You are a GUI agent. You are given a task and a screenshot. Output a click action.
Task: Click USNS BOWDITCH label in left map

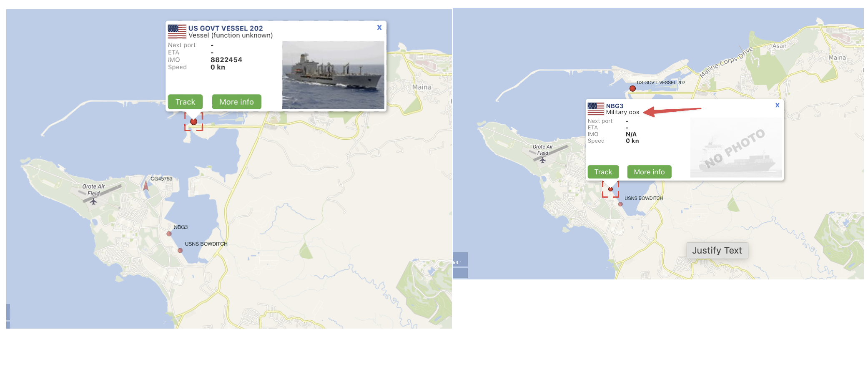pos(206,244)
